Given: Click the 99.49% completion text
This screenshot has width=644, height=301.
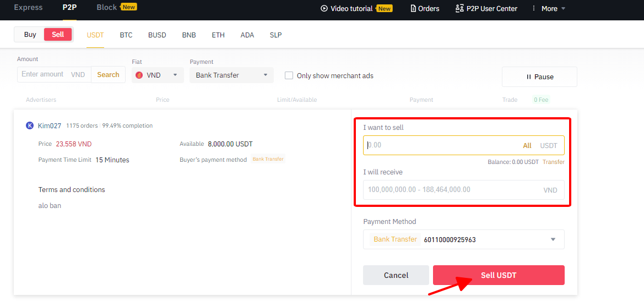Looking at the screenshot, I should pyautogui.click(x=127, y=125).
